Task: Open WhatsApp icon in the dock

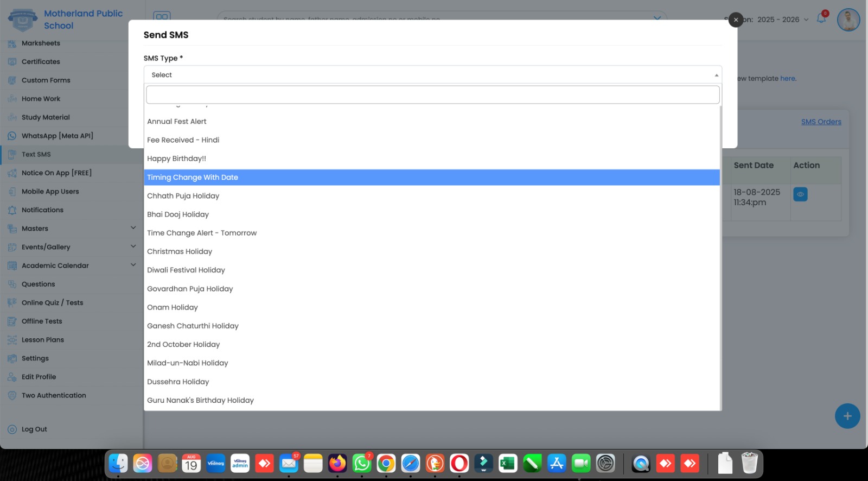Action: [362, 464]
